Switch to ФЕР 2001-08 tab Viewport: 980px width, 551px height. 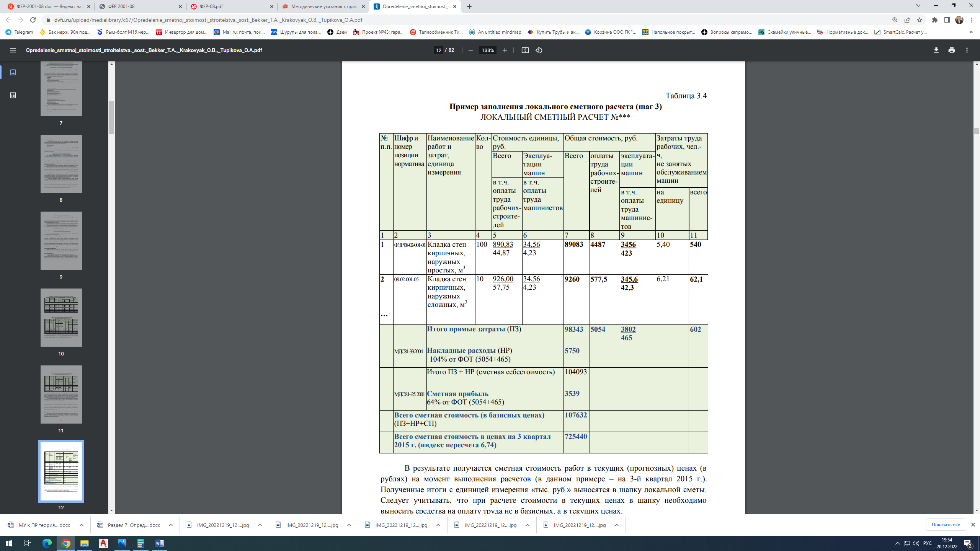coord(140,7)
